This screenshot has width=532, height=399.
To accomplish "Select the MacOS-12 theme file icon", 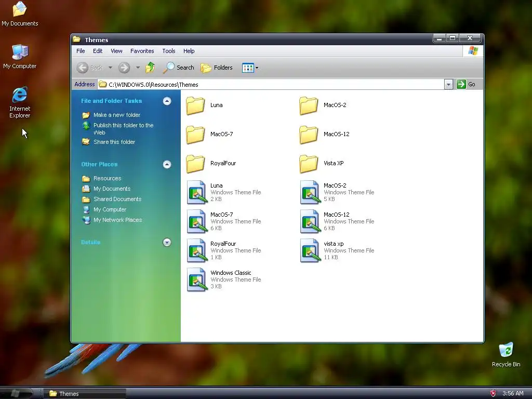I will (x=311, y=221).
